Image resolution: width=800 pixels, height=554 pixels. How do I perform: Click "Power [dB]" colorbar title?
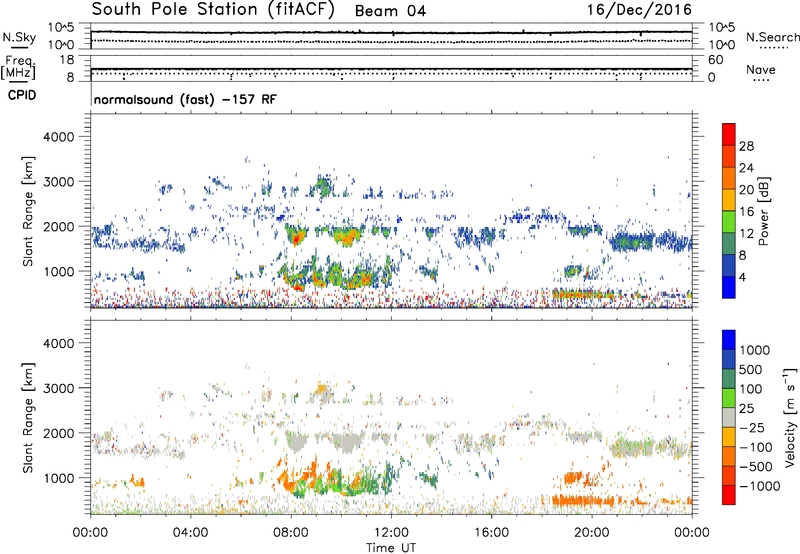pyautogui.click(x=763, y=211)
